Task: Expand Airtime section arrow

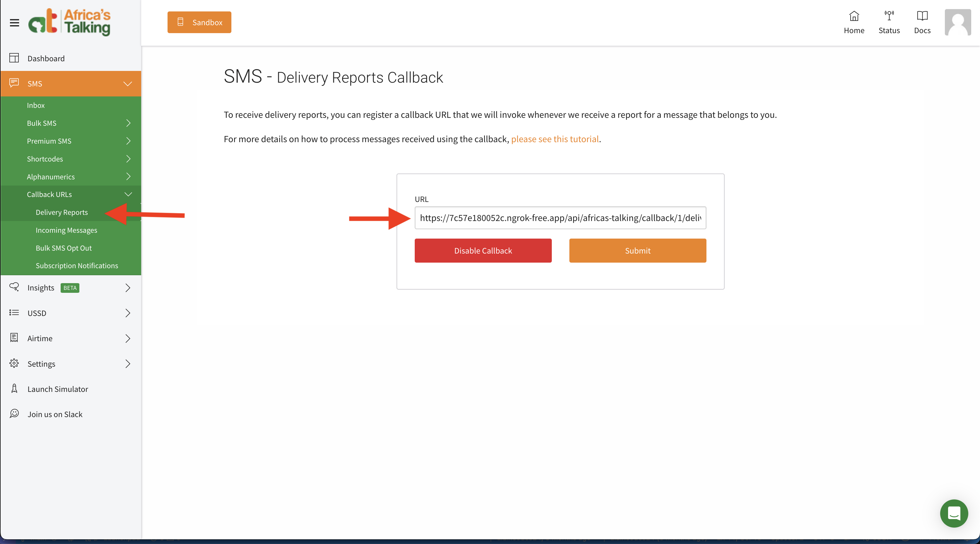Action: pyautogui.click(x=128, y=339)
